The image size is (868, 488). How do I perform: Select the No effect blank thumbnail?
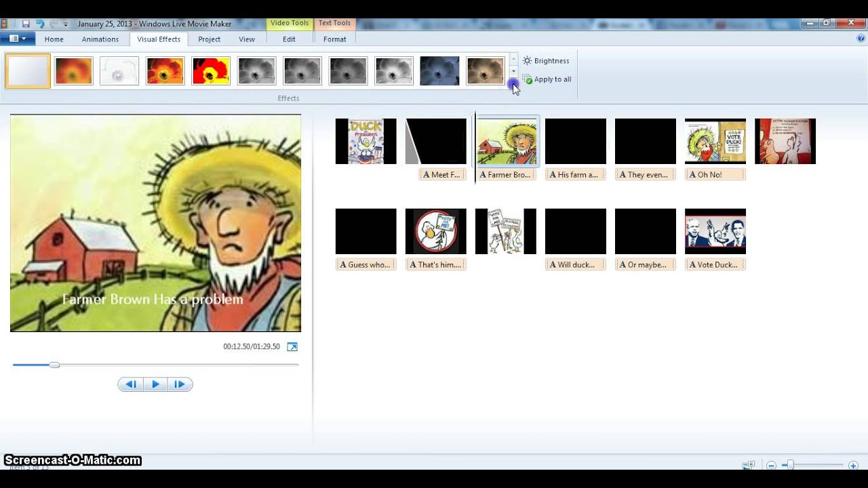(x=28, y=71)
